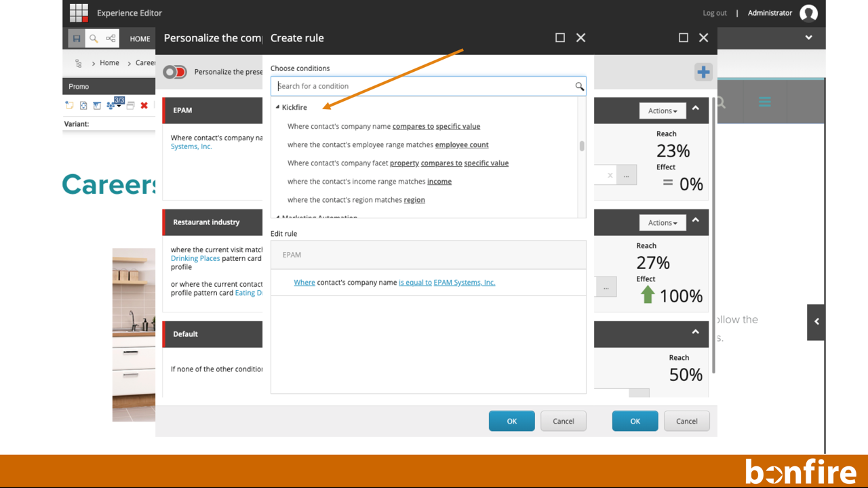Collapse the Default rule chevron

(695, 332)
